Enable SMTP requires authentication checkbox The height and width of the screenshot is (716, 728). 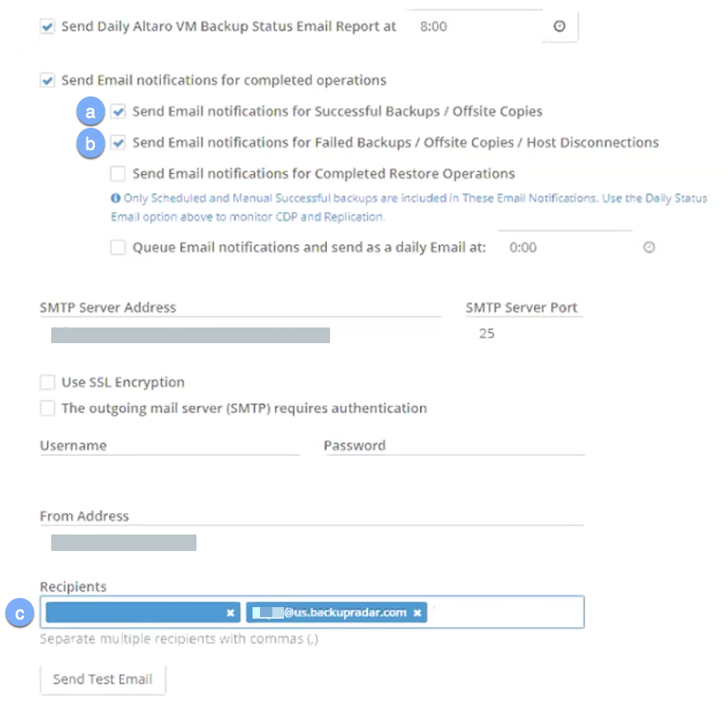[x=48, y=408]
